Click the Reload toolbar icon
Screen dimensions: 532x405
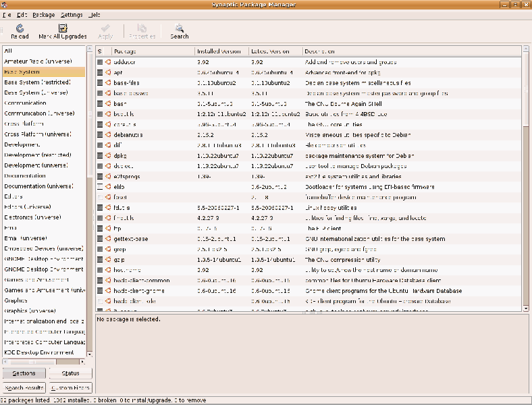point(20,28)
